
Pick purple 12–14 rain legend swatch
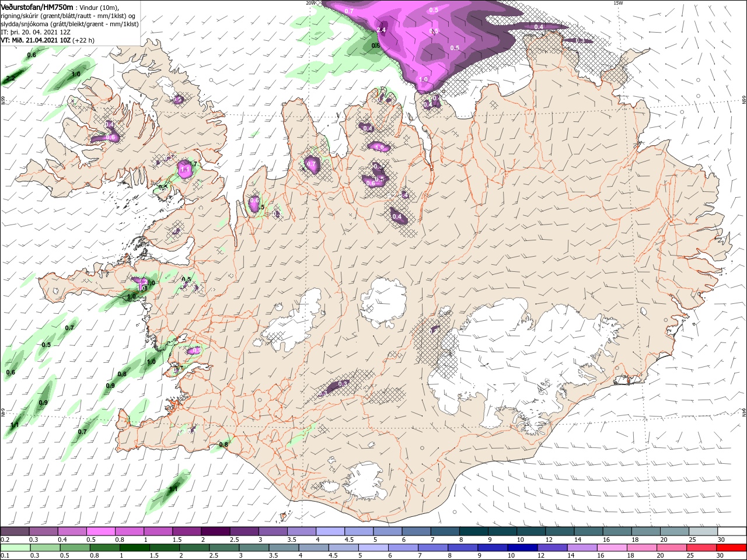(x=553, y=547)
